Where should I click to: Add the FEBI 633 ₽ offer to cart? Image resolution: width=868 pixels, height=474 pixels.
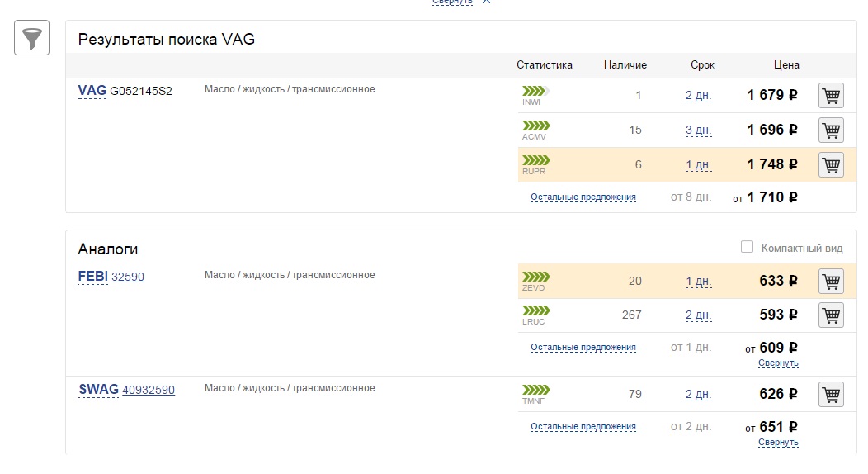(x=831, y=281)
